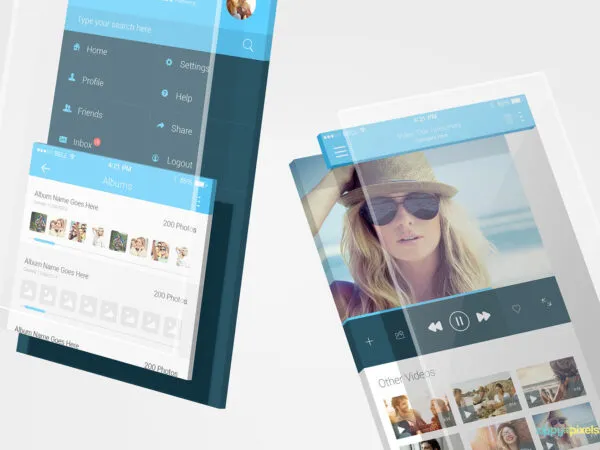
Task: Click the Inbox envelope icon
Action: point(63,139)
